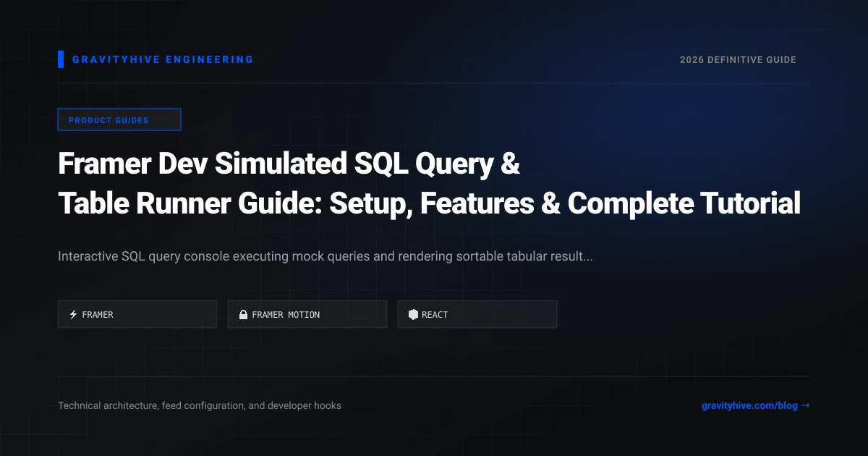
Task: Click the 'Technical architecture, feed configuration' footer text
Action: pos(200,406)
